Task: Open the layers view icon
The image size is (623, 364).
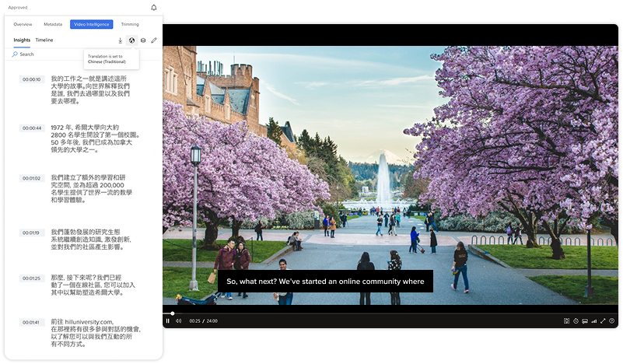Action: coord(143,40)
